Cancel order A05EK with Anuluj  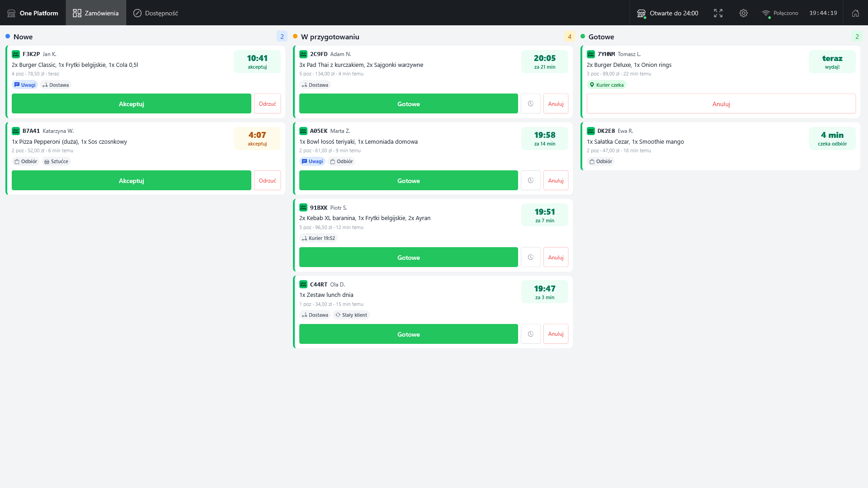coord(556,180)
